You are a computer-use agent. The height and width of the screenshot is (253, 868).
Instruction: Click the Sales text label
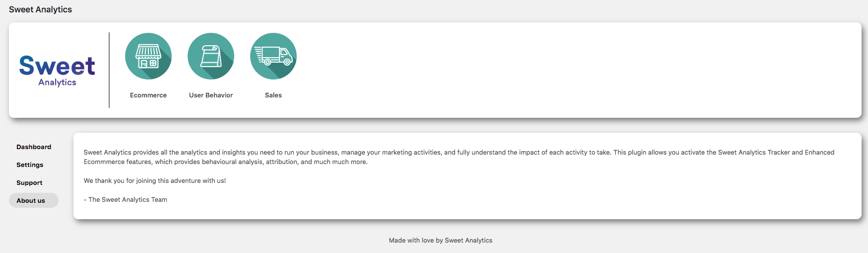click(273, 95)
